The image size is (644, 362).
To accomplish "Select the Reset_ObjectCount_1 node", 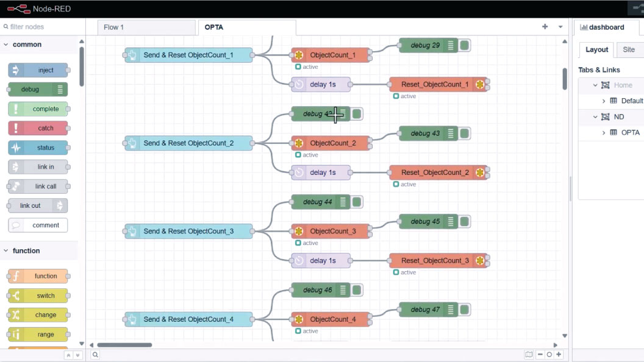I will [x=438, y=85].
